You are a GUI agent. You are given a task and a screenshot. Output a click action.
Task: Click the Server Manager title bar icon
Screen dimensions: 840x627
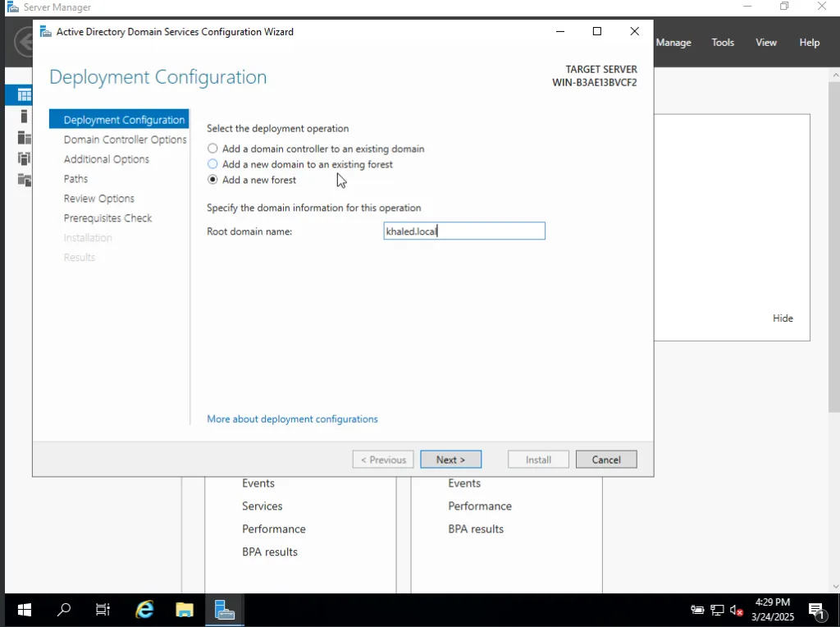[12, 7]
